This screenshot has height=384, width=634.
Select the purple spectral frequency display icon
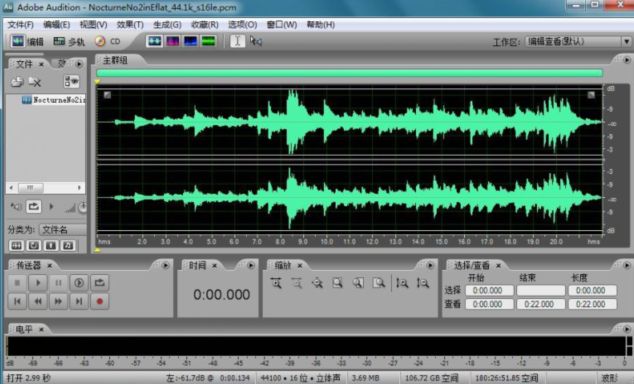click(x=173, y=41)
